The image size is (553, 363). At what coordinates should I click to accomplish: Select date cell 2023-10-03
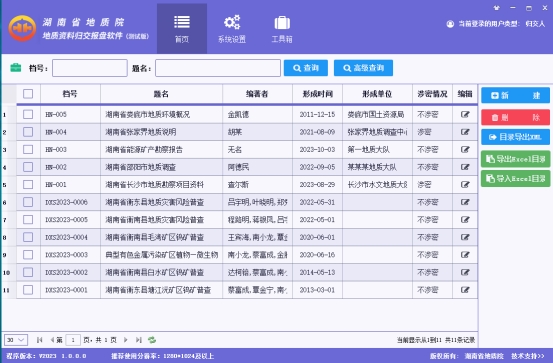[x=317, y=150]
